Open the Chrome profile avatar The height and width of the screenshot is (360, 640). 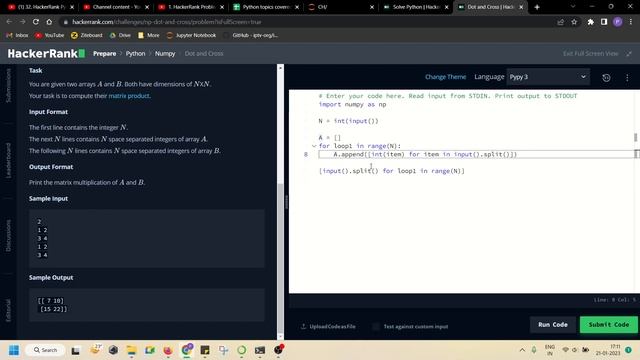click(618, 22)
